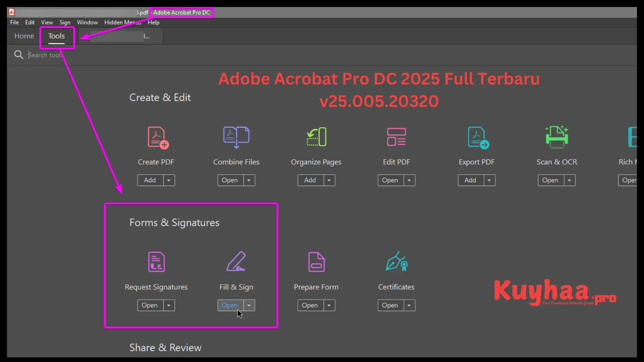Select the Request Signatures document icon

pyautogui.click(x=156, y=262)
